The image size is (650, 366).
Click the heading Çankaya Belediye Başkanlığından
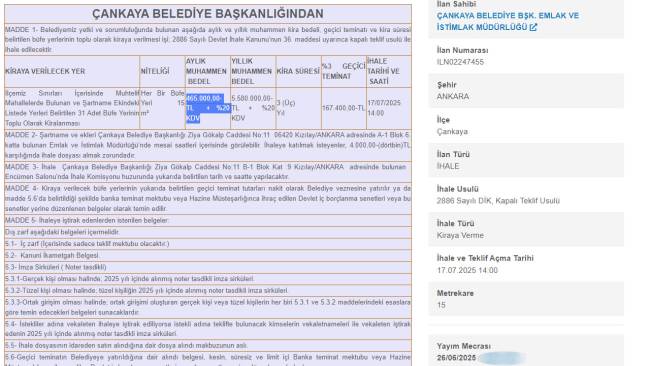208,14
